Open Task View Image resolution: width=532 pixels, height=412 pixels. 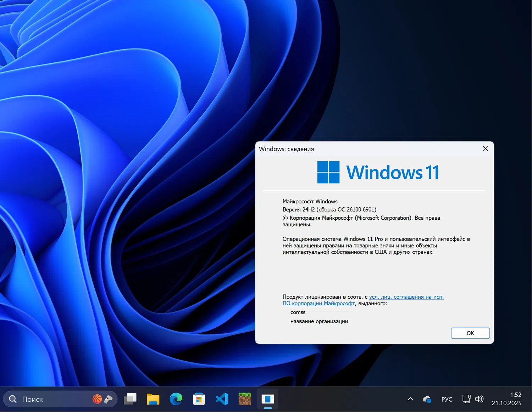(130, 399)
